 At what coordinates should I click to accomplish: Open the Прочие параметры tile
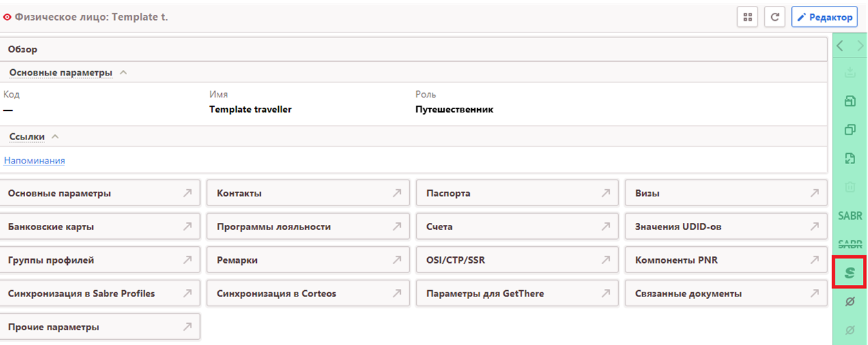(99, 327)
